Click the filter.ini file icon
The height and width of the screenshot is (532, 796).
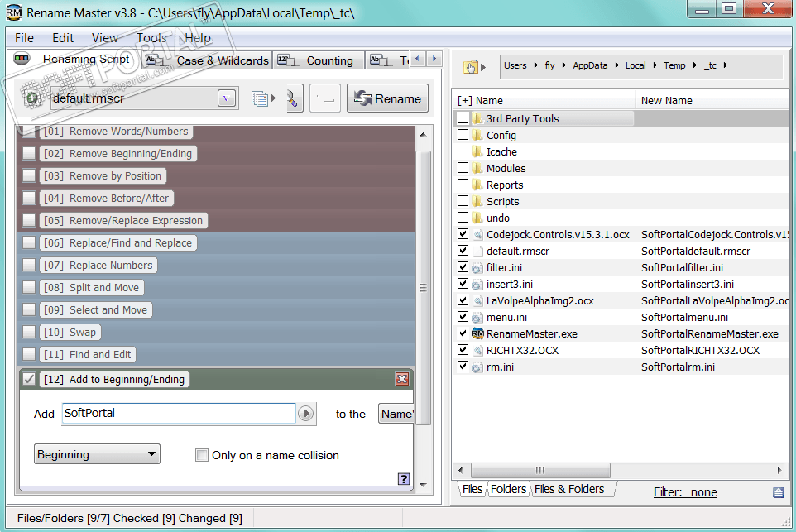point(477,267)
